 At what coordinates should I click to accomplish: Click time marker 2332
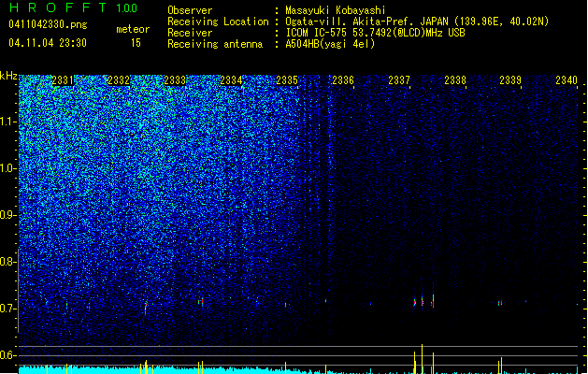pyautogui.click(x=119, y=80)
